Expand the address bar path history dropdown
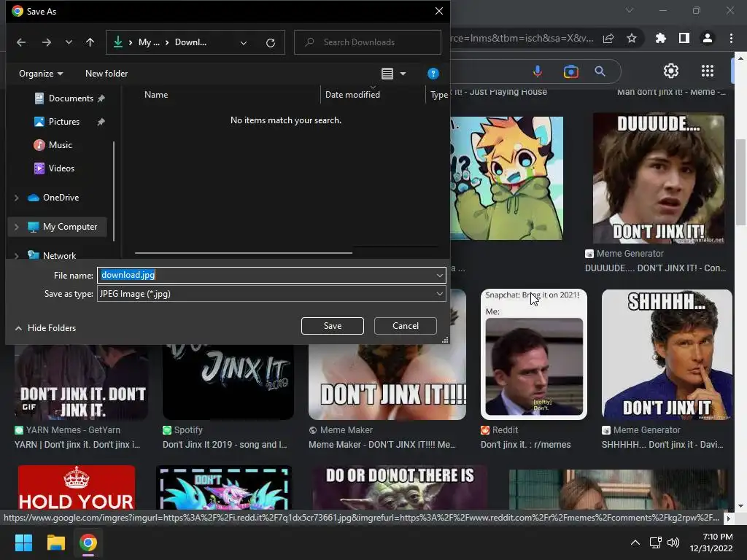Viewport: 747px width, 560px height. pos(244,43)
